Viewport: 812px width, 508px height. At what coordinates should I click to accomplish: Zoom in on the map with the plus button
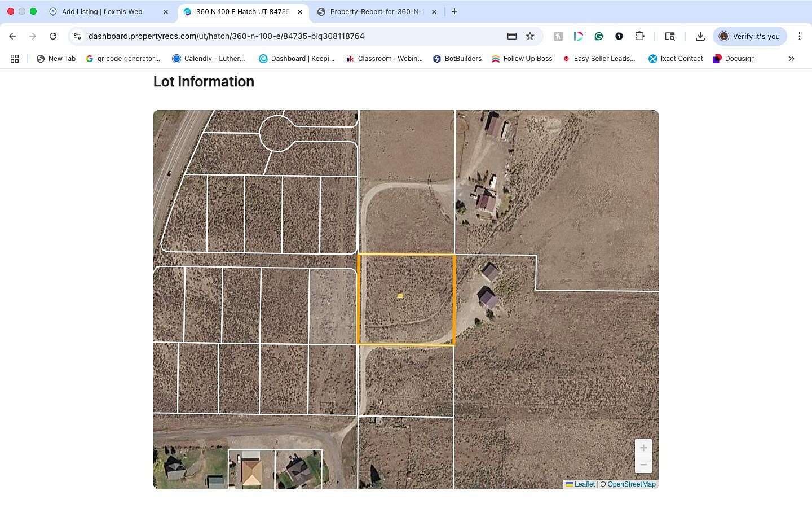click(x=643, y=448)
